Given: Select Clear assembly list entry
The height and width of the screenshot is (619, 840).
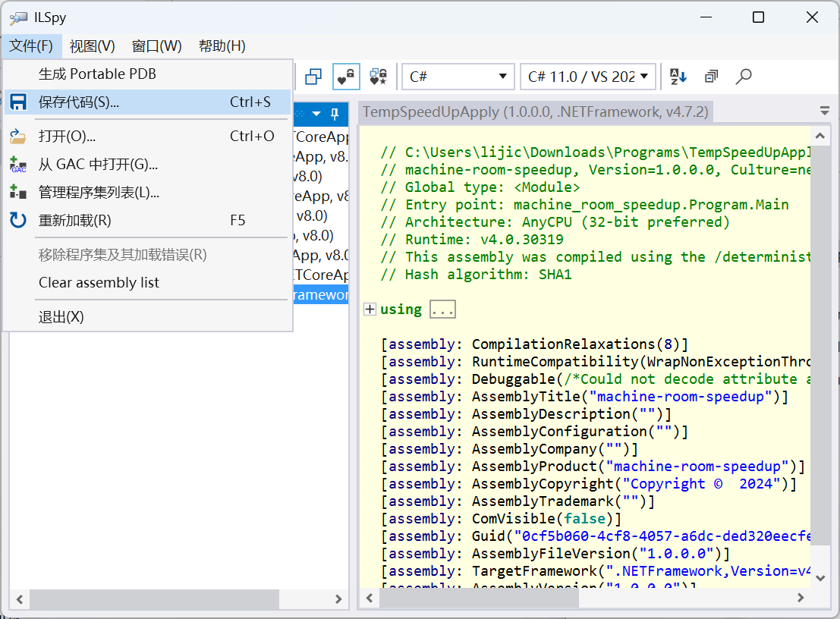Looking at the screenshot, I should pos(148,283).
